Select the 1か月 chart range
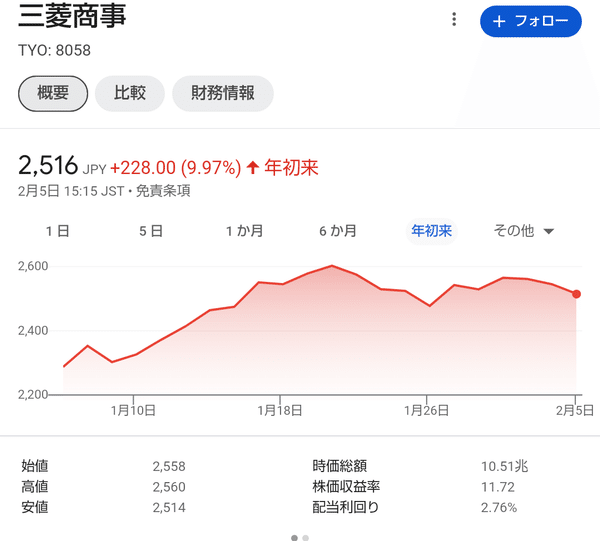Screen dimensions: 600x541 (x=244, y=231)
